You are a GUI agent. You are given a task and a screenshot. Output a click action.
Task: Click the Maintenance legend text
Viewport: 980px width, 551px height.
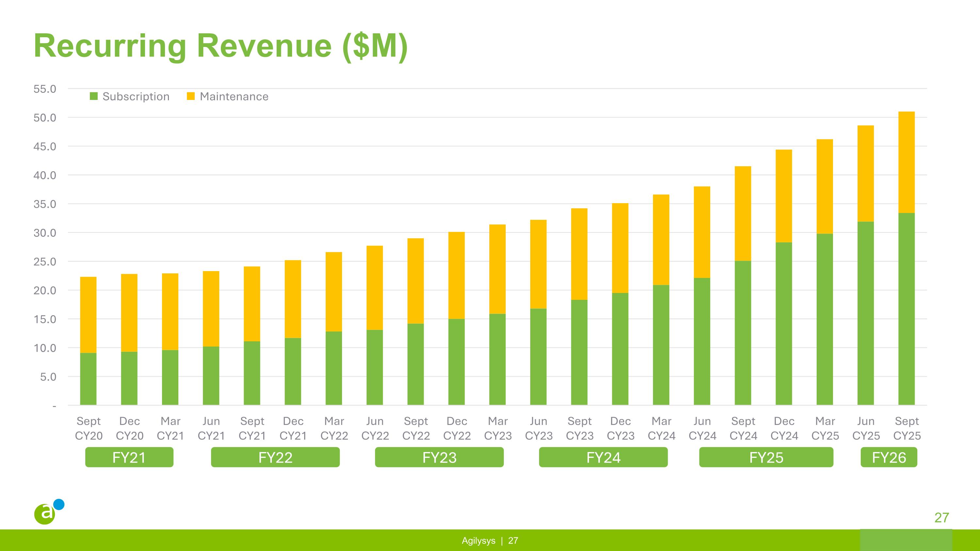coord(234,97)
